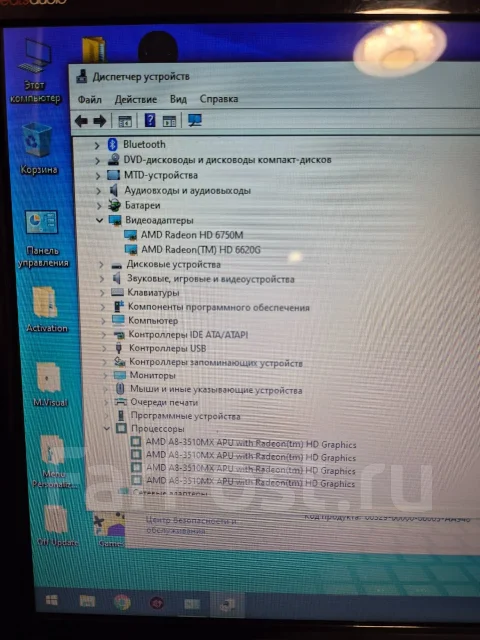
Task: Click the AMD Radeon(TM) HD 6620G adapter icon
Action: pyautogui.click(x=131, y=249)
